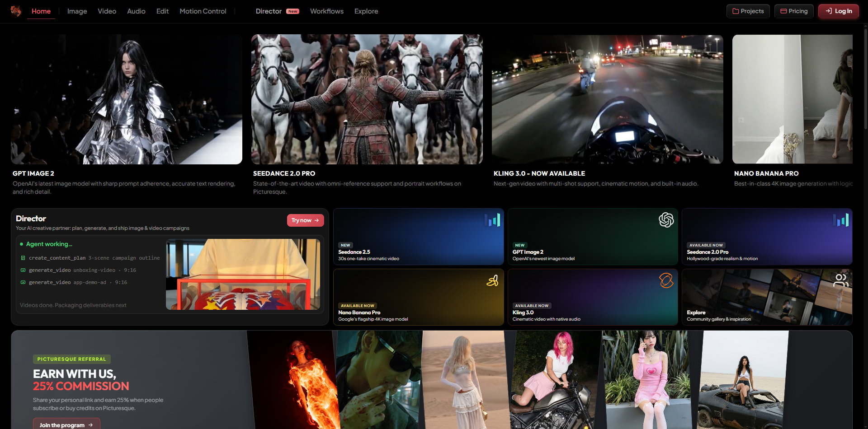Open the GPT Image 2 model card
Image resolution: width=868 pixels, height=429 pixels.
tap(593, 237)
